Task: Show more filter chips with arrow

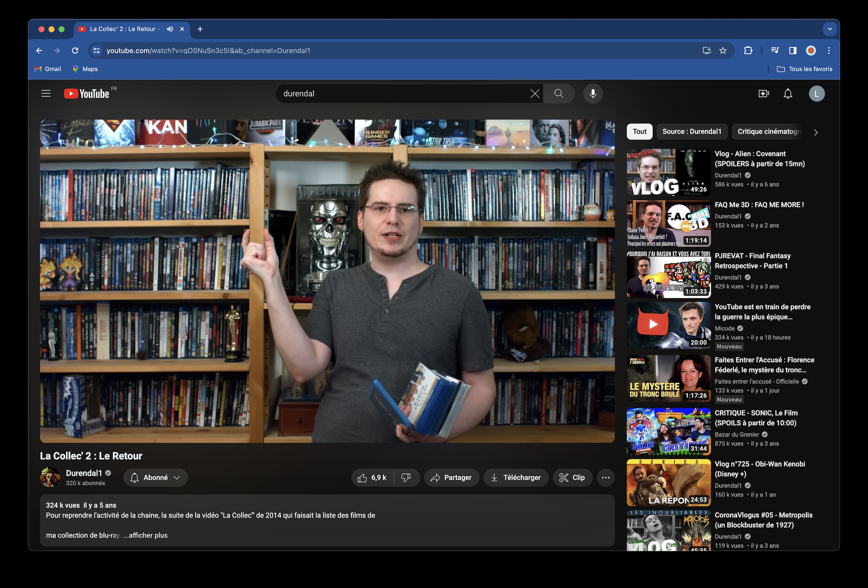Action: click(816, 132)
